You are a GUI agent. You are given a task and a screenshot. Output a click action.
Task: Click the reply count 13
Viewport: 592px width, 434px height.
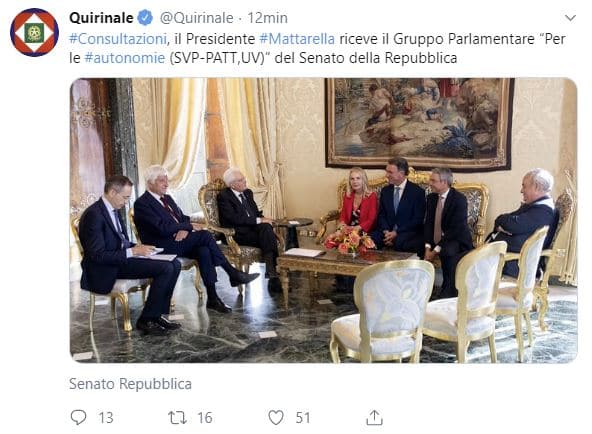click(106, 418)
